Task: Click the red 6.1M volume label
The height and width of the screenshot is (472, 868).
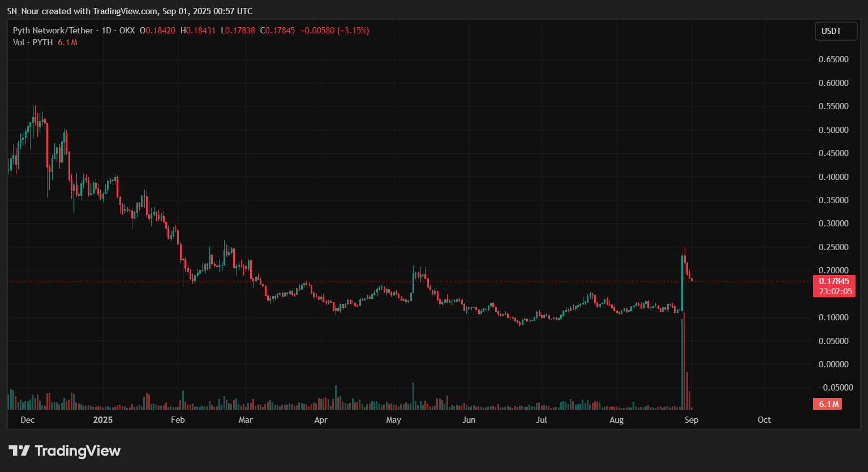Action: tap(828, 404)
